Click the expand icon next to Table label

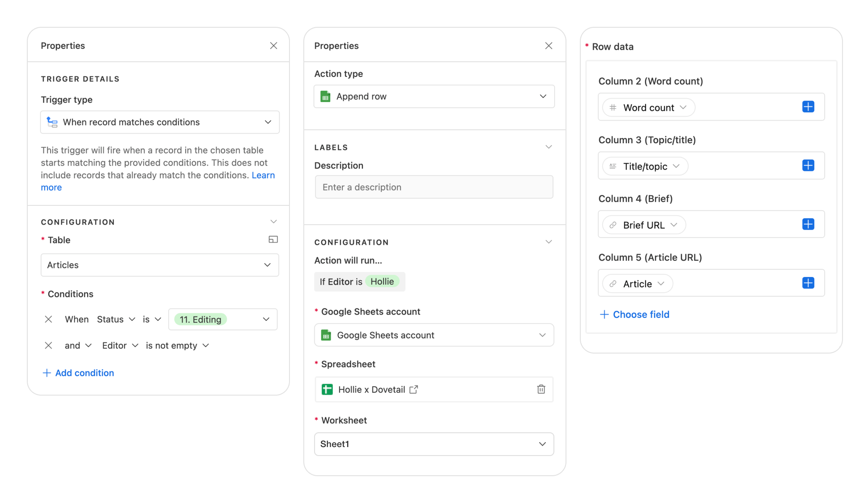click(273, 239)
